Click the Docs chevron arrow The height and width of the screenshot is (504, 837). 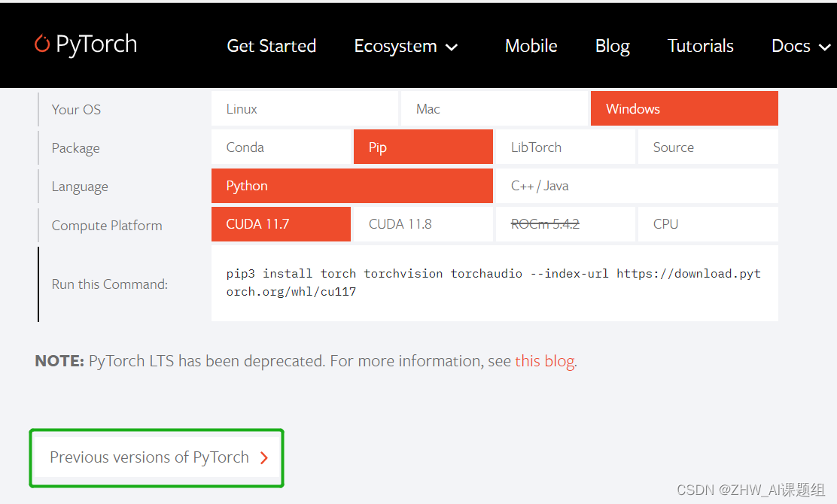point(824,47)
